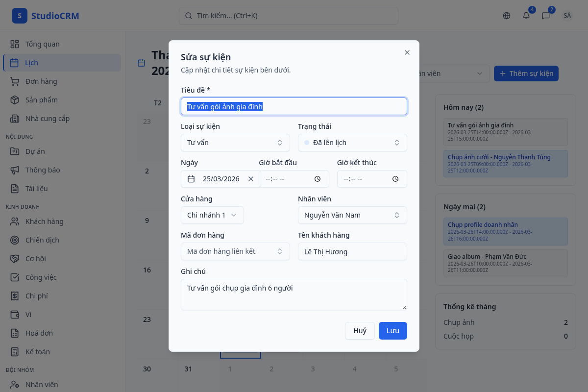Close the Sửa sự kiện dialog

click(407, 52)
